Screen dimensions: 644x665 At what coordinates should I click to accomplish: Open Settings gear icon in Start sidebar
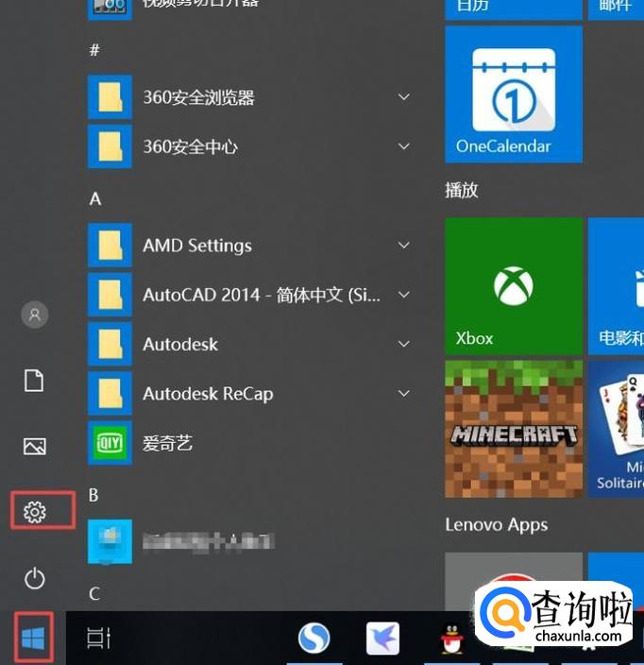coord(35,512)
